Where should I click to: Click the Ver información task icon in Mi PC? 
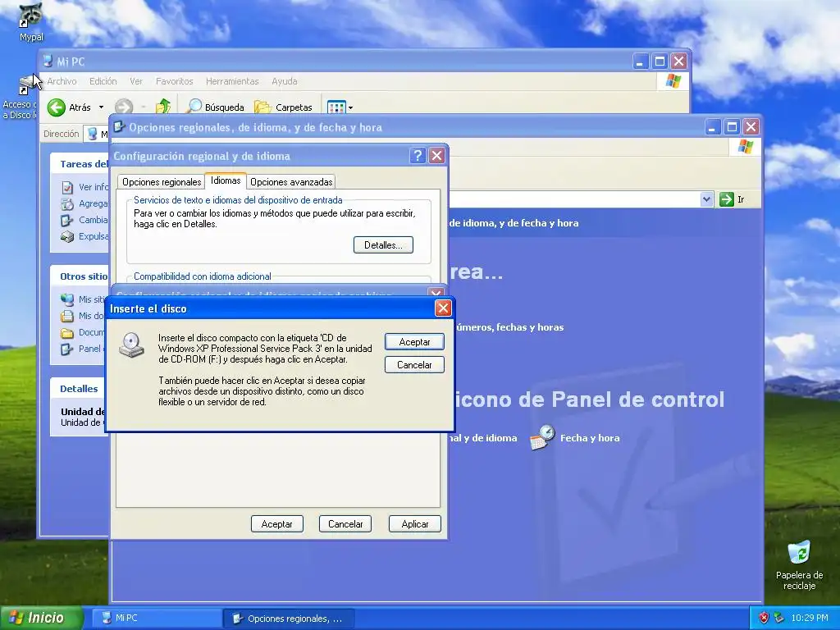click(67, 188)
